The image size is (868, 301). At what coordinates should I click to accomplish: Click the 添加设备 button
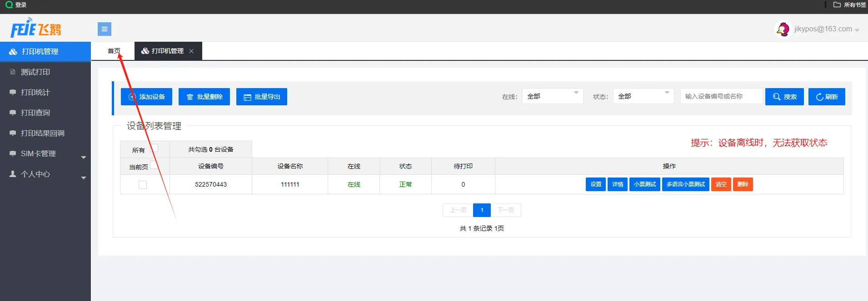point(146,97)
